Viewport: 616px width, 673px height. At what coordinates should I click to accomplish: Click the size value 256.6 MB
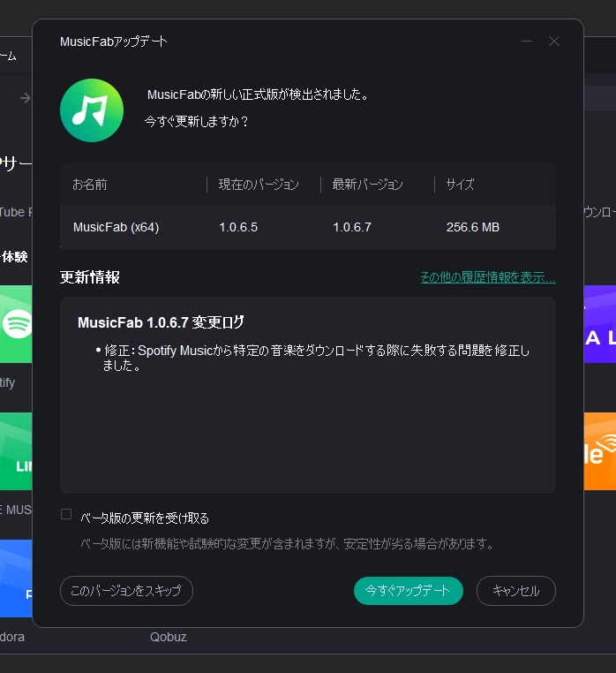click(x=473, y=227)
